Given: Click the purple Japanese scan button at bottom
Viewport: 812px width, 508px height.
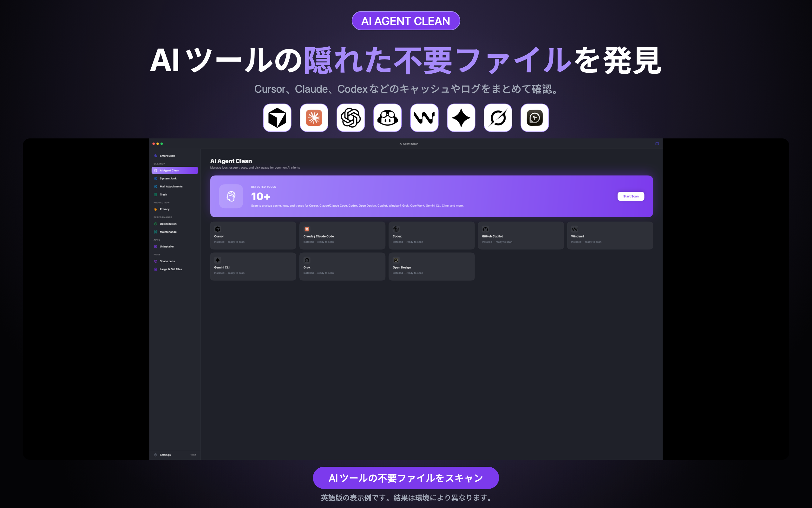Looking at the screenshot, I should [x=406, y=478].
